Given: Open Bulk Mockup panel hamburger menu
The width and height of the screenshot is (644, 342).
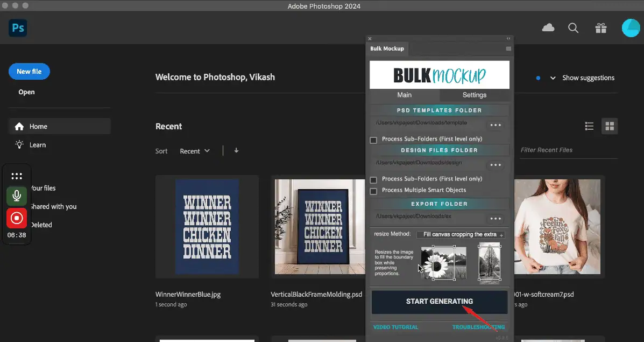Looking at the screenshot, I should (508, 48).
